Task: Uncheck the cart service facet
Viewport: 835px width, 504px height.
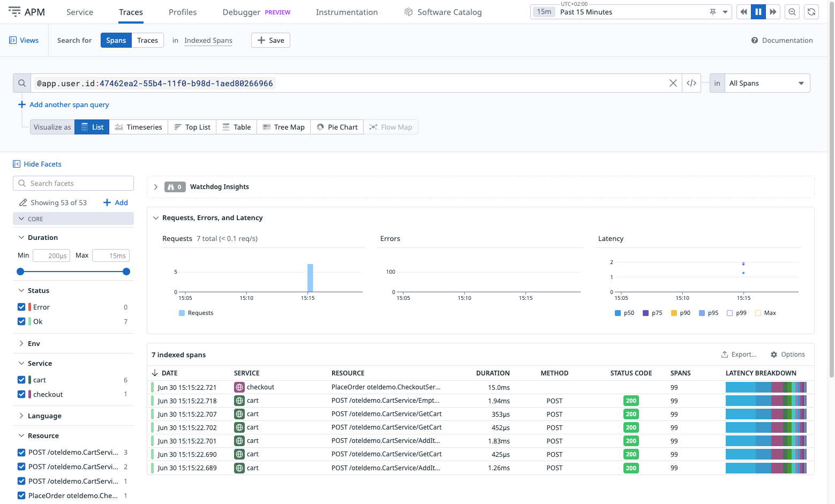Action: click(x=21, y=380)
